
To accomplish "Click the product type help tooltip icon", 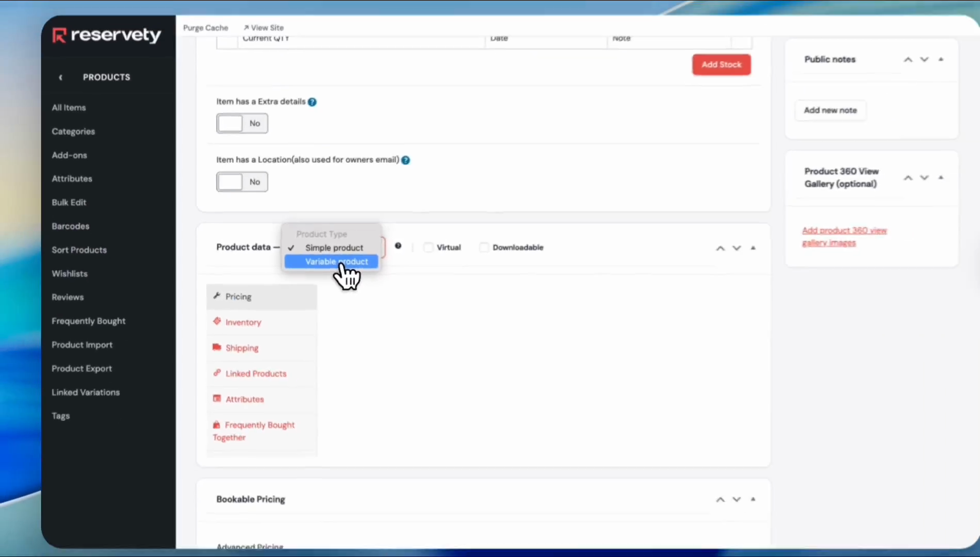I will 398,246.
